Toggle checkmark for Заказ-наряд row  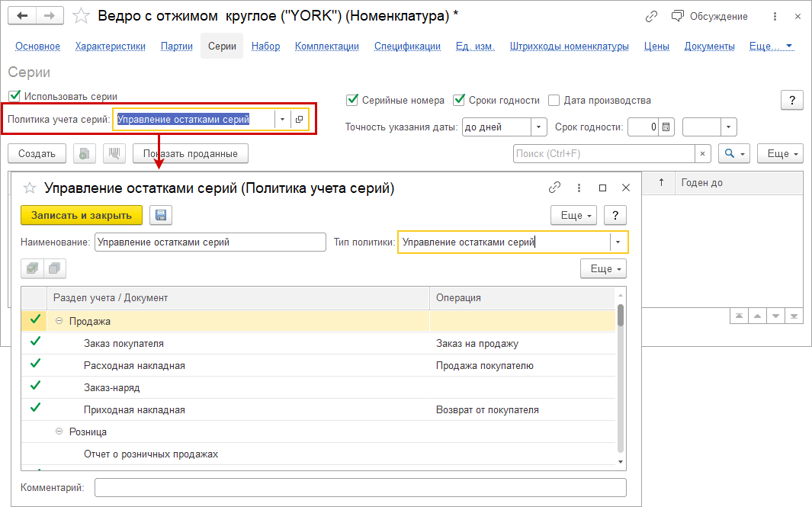(35, 387)
